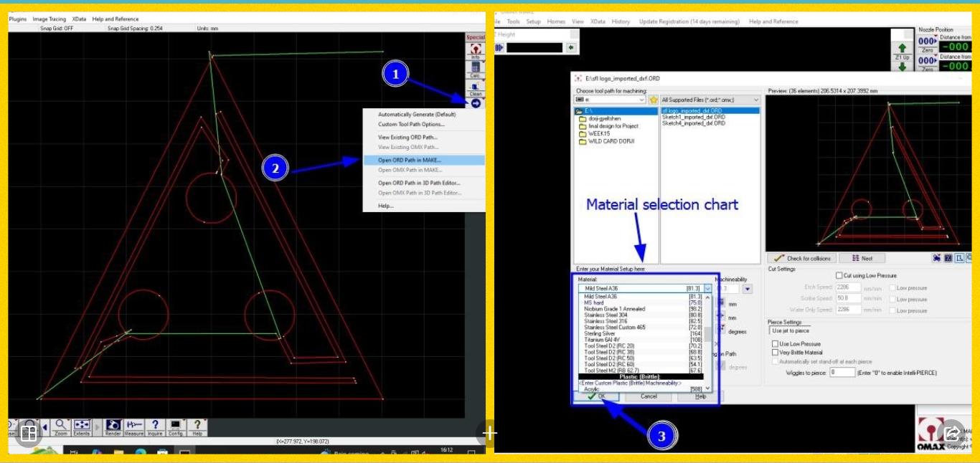Click the favorites star icon beside drive selector
This screenshot has height=463, width=980.
point(653,100)
